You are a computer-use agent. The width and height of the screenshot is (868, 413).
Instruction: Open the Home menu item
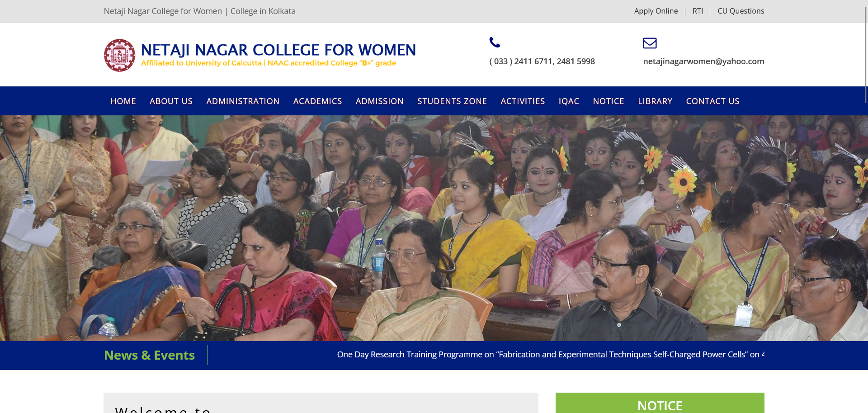123,101
